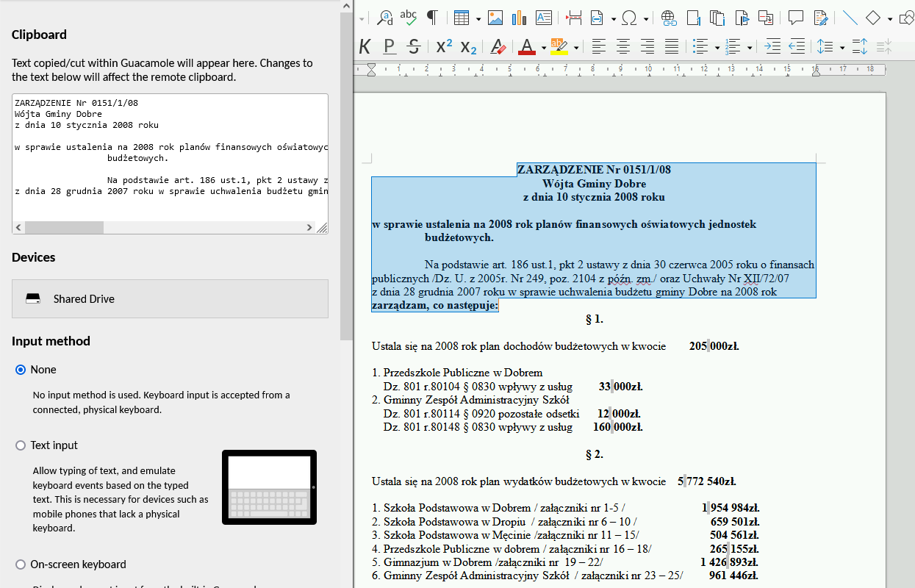
Task: Click the Insert Image icon
Action: [495, 18]
